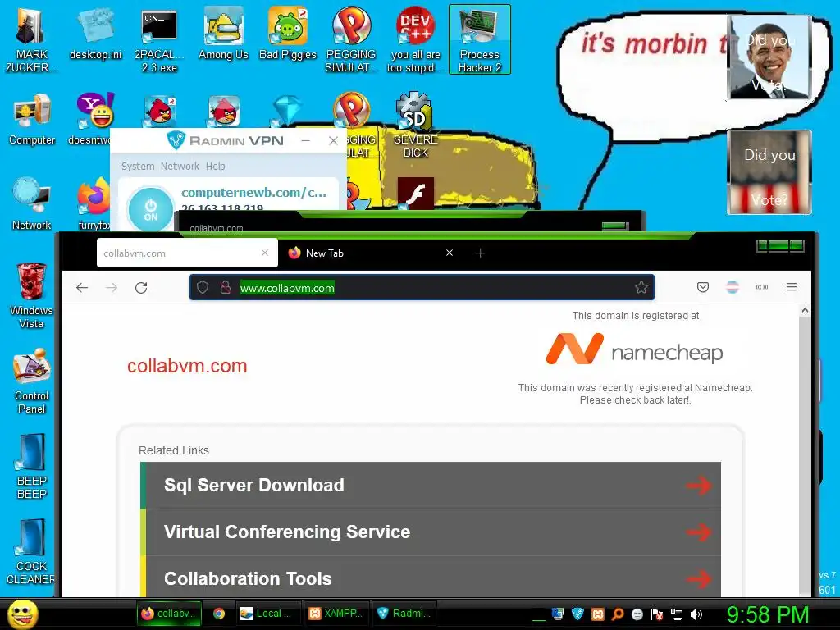The image size is (840, 630).
Task: Click the page scrollbar up arrow
Action: coord(804,310)
